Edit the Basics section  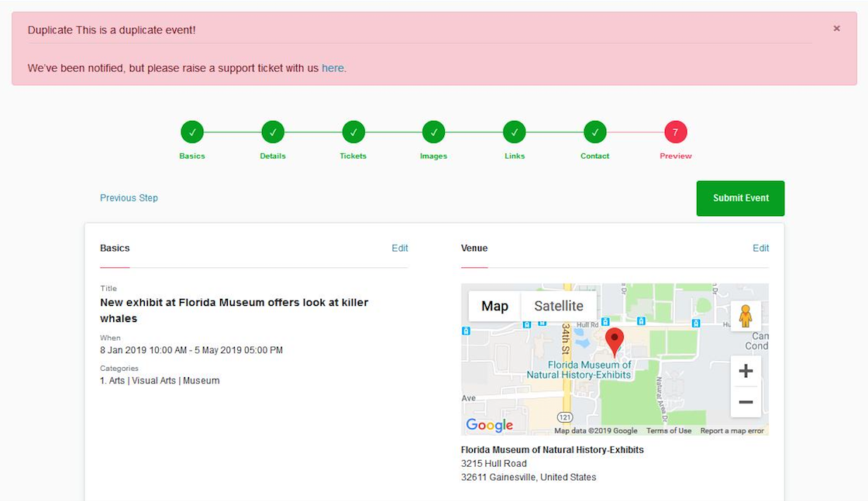(x=400, y=249)
